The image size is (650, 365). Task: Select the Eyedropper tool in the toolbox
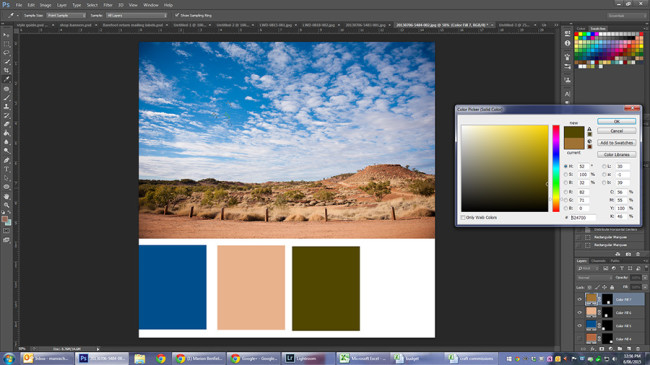coord(6,80)
